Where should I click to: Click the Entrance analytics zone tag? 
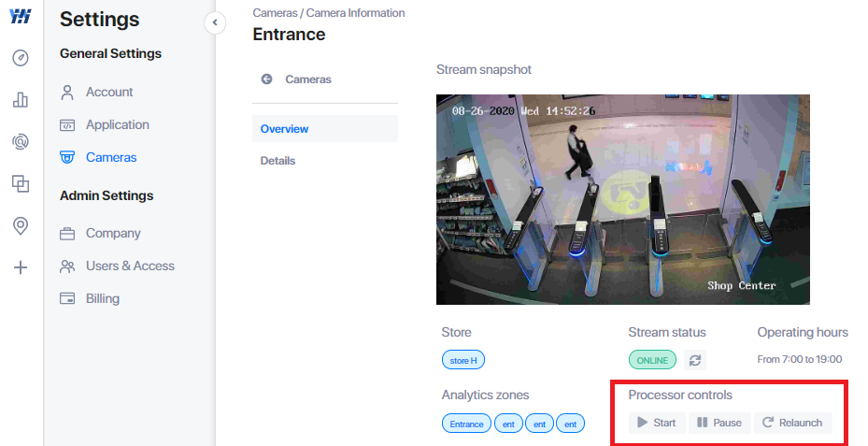point(466,424)
